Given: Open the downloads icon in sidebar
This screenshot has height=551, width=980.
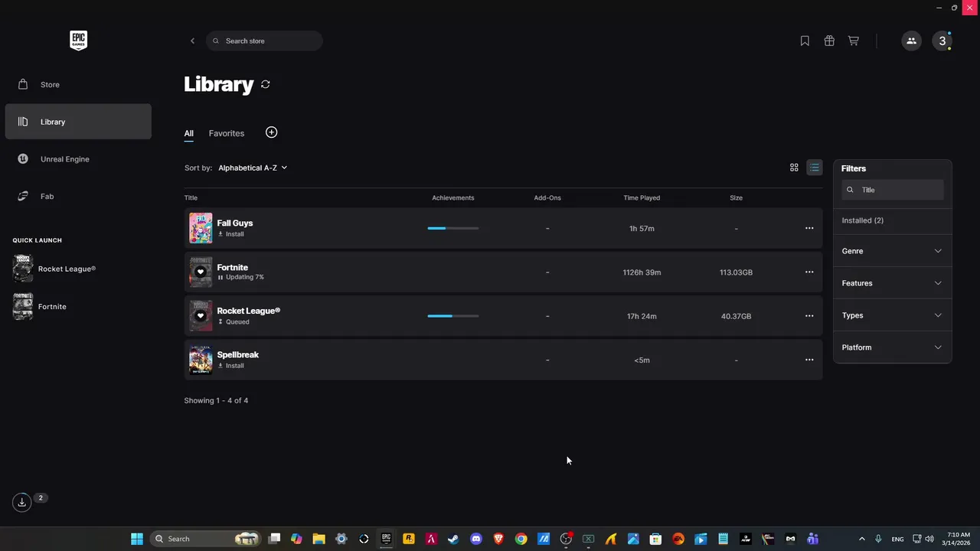Looking at the screenshot, I should [21, 502].
